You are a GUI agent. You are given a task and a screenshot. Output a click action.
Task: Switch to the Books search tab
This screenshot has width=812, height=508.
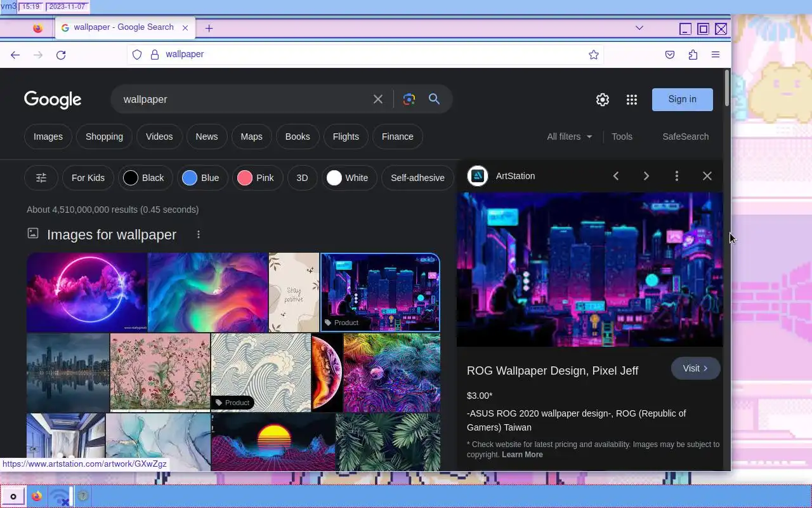[x=298, y=137]
